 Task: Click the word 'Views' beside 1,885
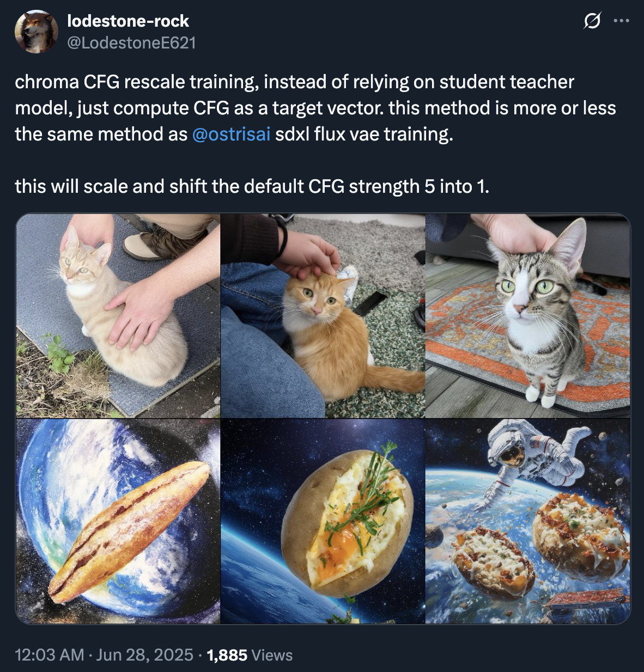click(272, 655)
